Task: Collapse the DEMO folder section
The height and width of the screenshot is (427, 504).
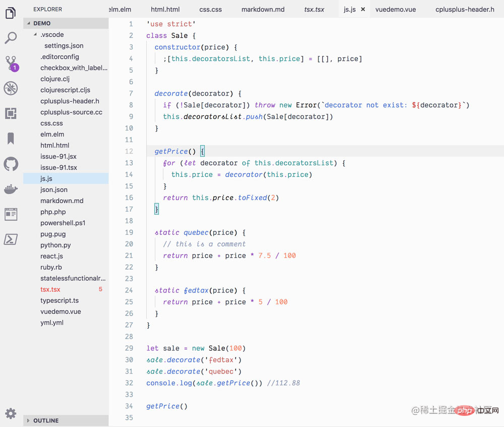Action: [x=42, y=23]
